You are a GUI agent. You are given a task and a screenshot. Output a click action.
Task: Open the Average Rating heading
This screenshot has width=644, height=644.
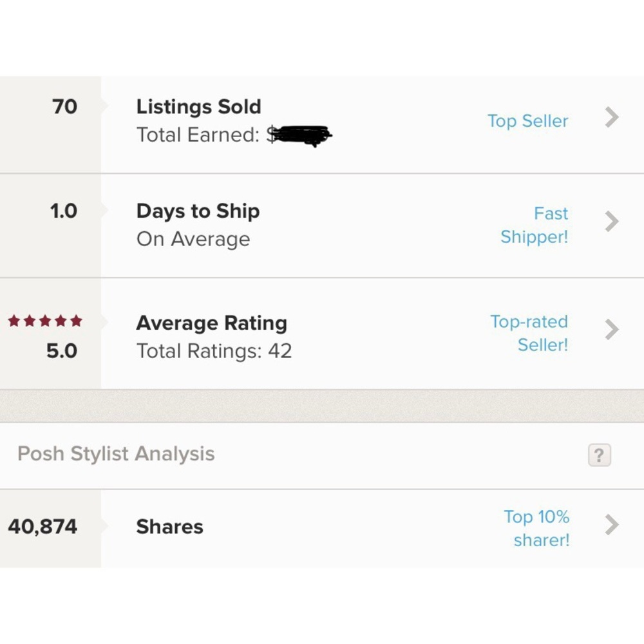coord(211,323)
